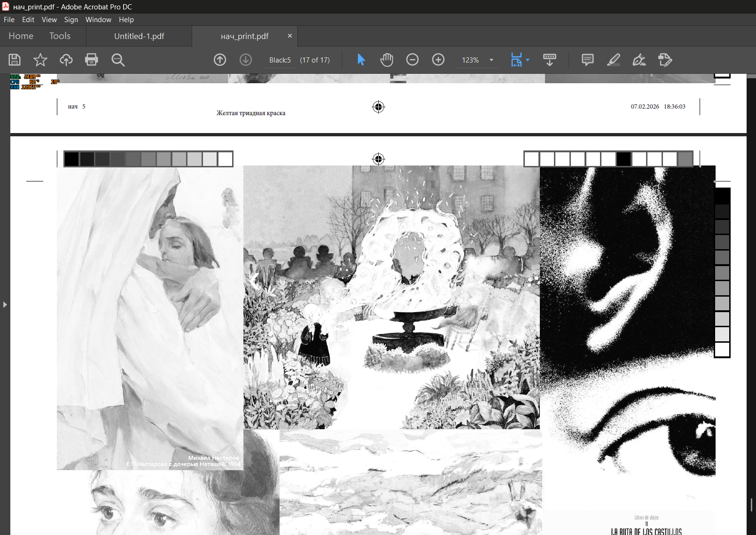
Task: Close the нач_print.pdf tab
Action: 290,36
